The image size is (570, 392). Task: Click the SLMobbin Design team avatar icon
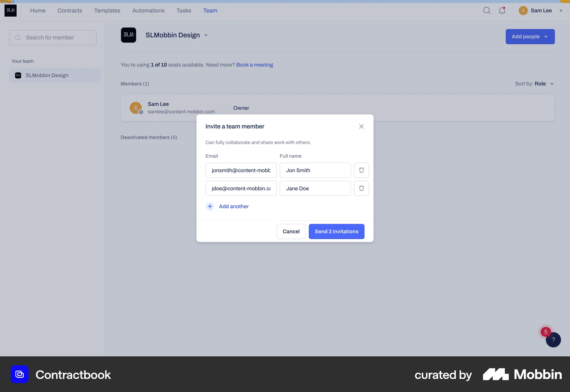[129, 35]
